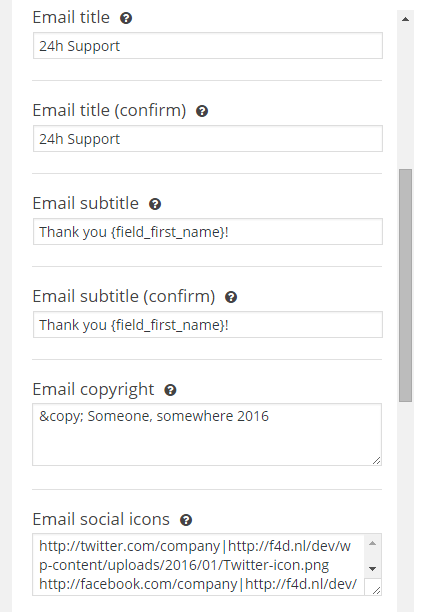426x612 pixels.
Task: Open help icon for Email copyright
Action: 170,390
